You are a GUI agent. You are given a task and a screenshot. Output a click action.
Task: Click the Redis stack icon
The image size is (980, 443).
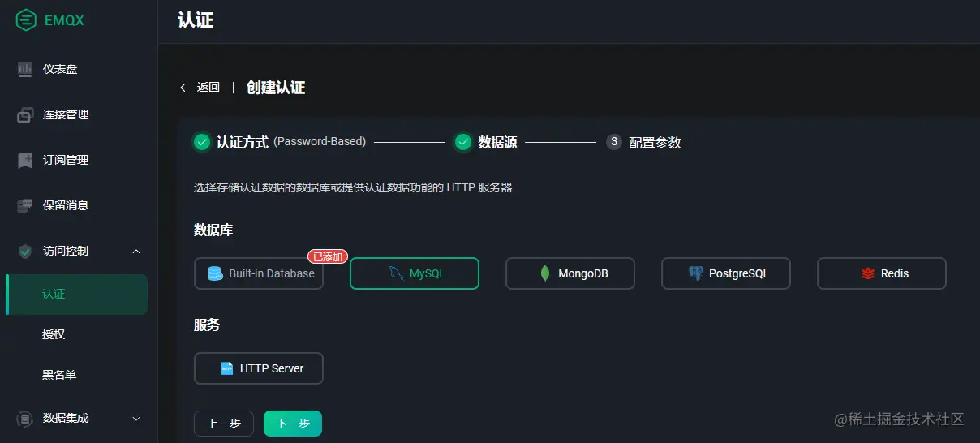[869, 273]
